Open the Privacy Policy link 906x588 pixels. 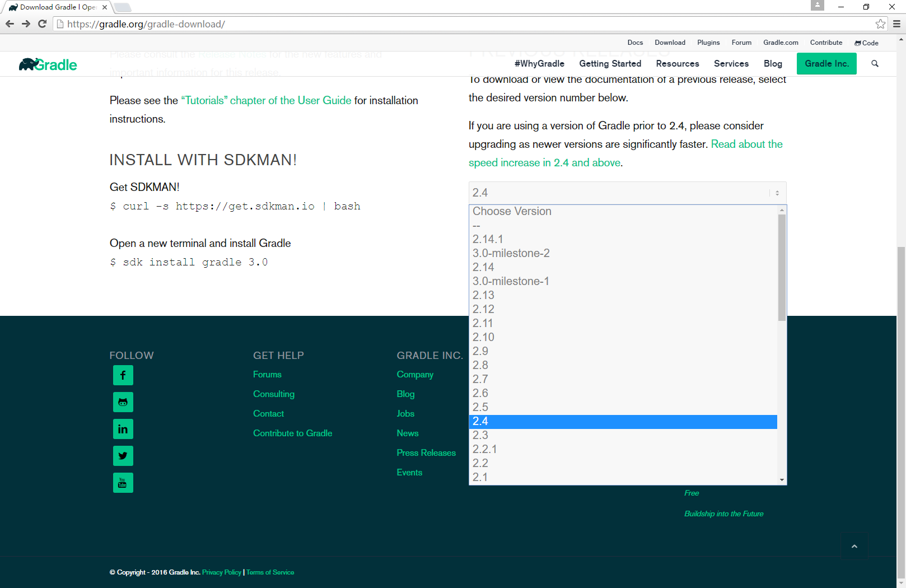pyautogui.click(x=222, y=572)
